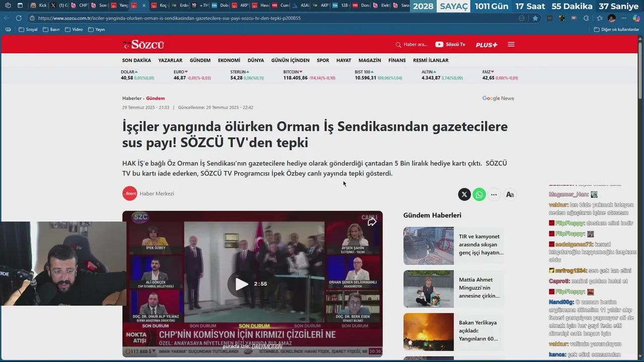Click Gündem breadcrumb link

coord(155,99)
